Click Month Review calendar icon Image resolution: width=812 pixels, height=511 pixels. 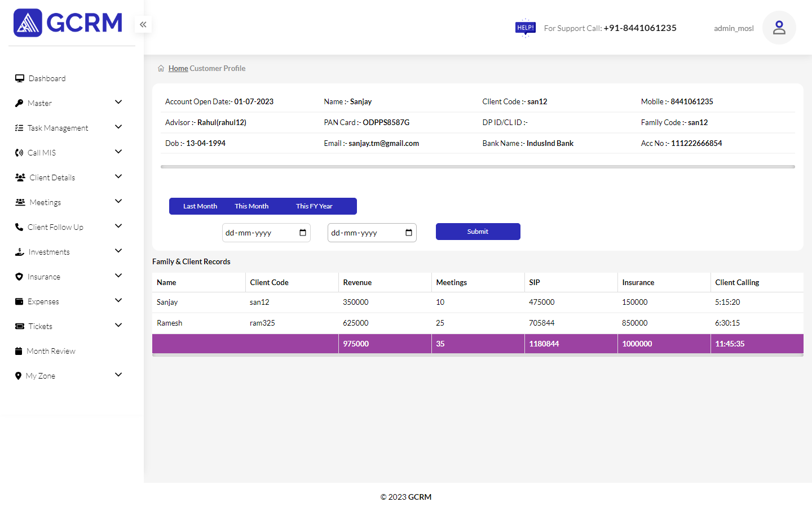click(x=19, y=351)
